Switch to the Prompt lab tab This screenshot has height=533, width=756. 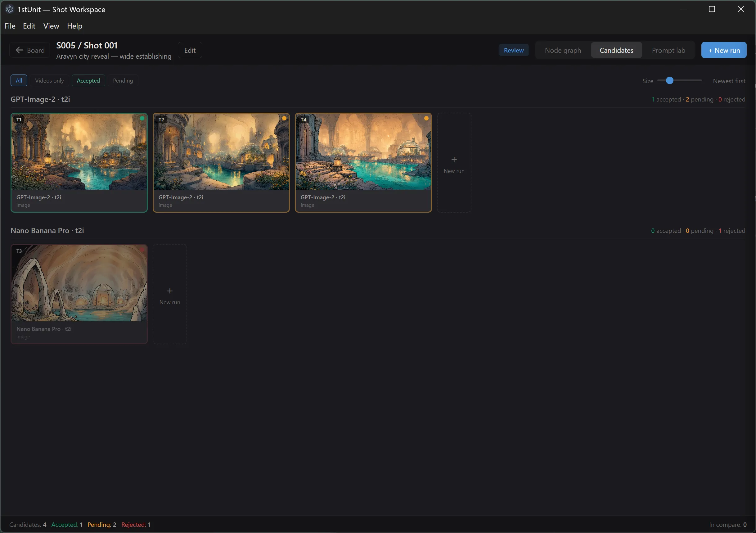(x=668, y=50)
